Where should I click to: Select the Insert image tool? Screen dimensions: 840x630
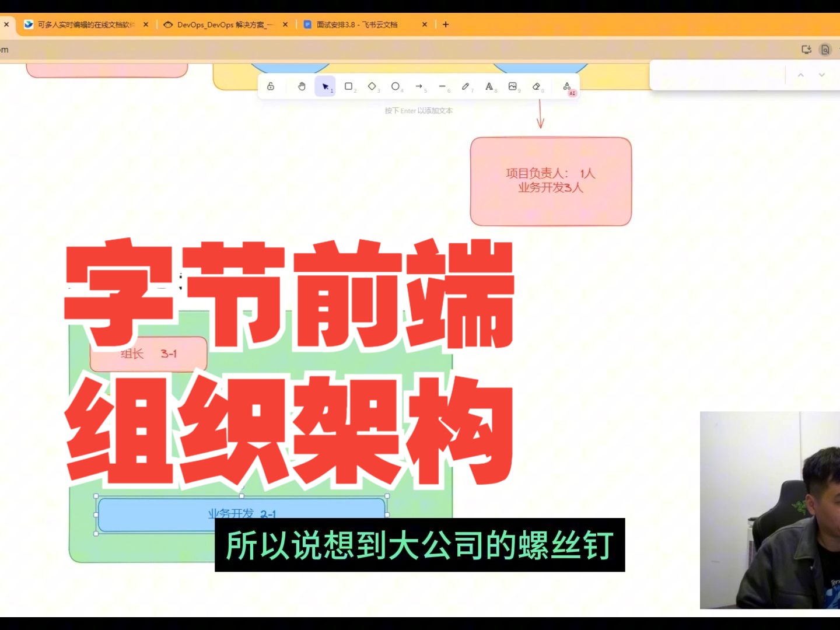pyautogui.click(x=513, y=86)
